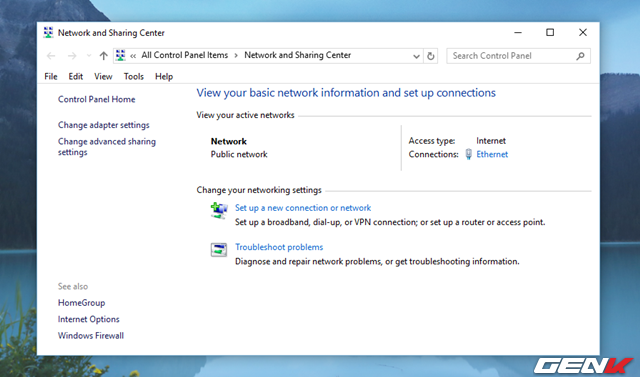
Task: Click the Troubleshoot problems icon
Action: (219, 250)
